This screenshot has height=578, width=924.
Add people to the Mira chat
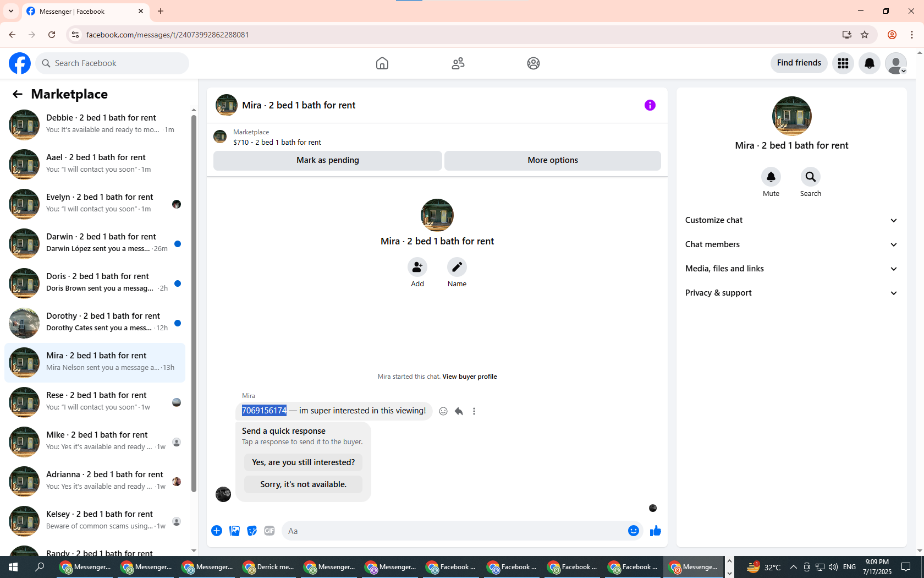tap(417, 267)
